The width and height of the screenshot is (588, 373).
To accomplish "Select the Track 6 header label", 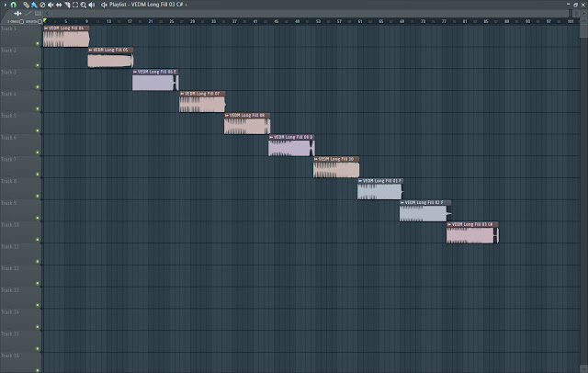I will [x=8, y=138].
